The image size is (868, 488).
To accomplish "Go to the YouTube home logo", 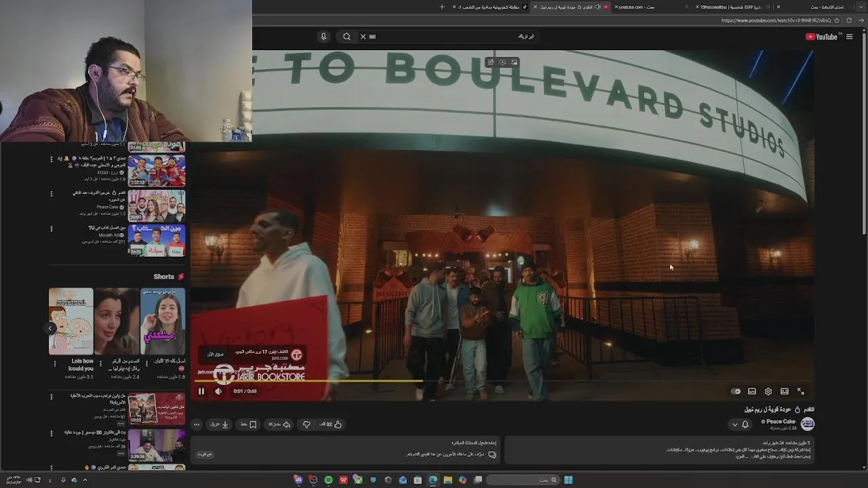I will (822, 37).
